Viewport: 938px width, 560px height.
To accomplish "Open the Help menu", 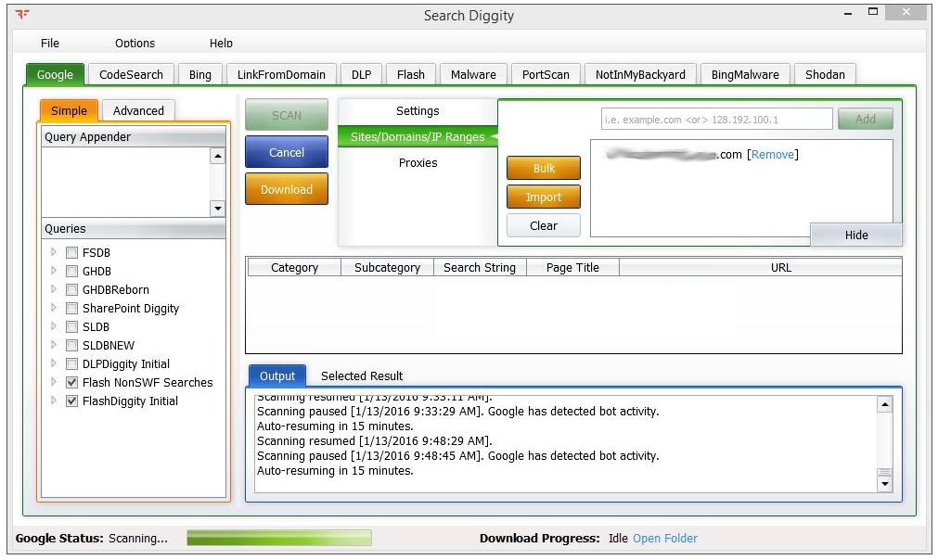I will pyautogui.click(x=221, y=43).
